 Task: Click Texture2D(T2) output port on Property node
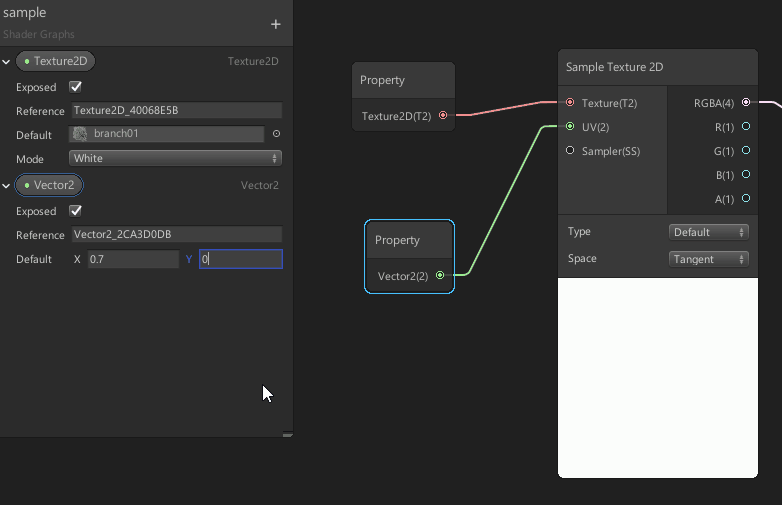click(443, 115)
